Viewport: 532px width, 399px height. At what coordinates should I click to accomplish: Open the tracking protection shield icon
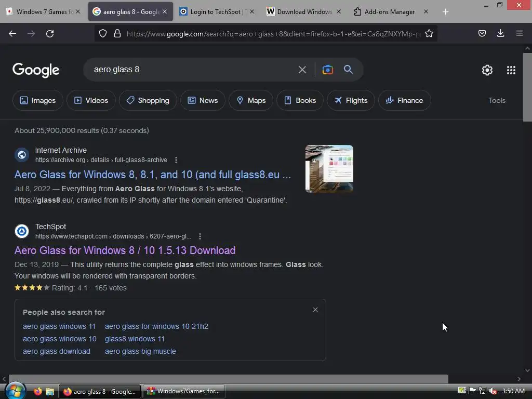[103, 33]
